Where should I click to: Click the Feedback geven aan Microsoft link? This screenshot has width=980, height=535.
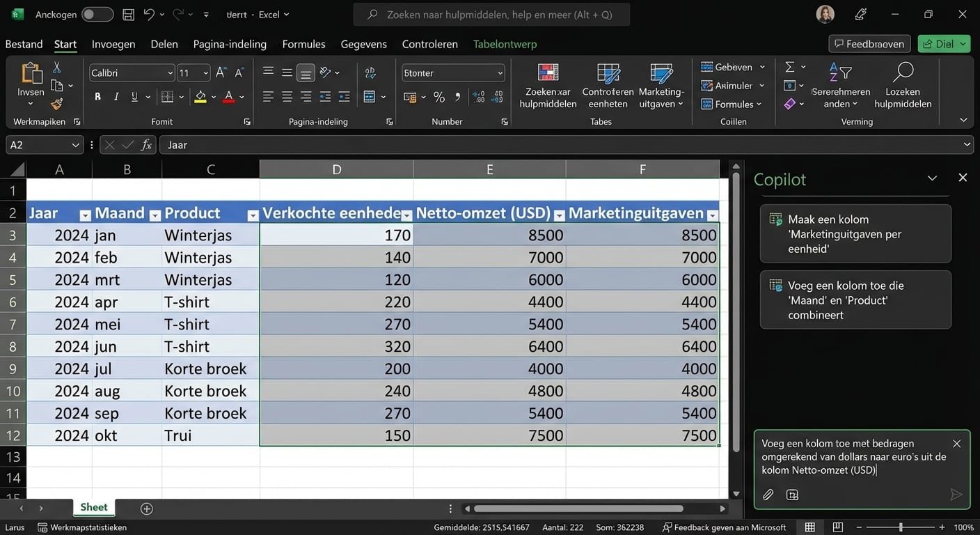click(x=724, y=527)
